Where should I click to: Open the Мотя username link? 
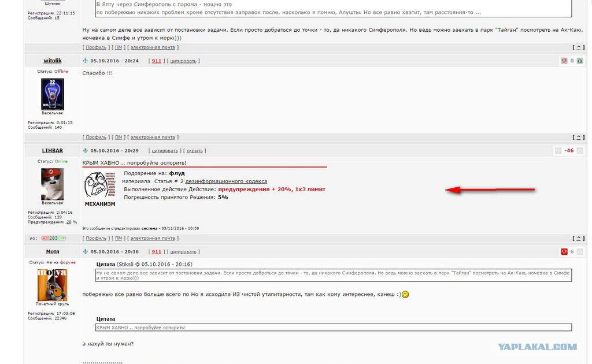click(x=53, y=251)
